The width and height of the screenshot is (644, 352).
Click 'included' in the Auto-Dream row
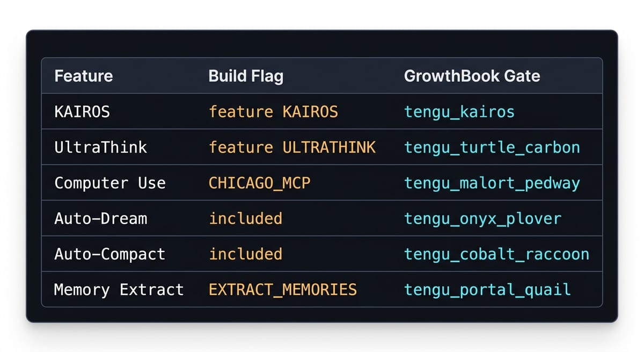tap(245, 219)
